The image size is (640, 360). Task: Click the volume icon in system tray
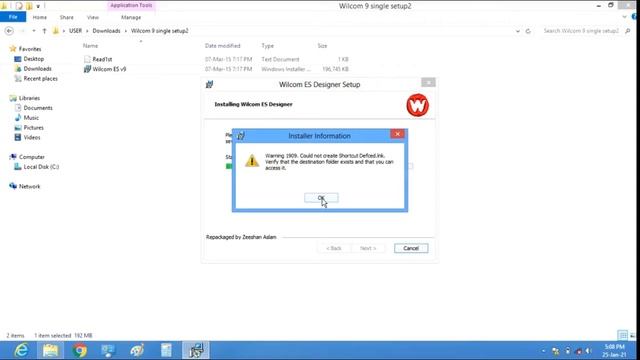pyautogui.click(x=588, y=351)
